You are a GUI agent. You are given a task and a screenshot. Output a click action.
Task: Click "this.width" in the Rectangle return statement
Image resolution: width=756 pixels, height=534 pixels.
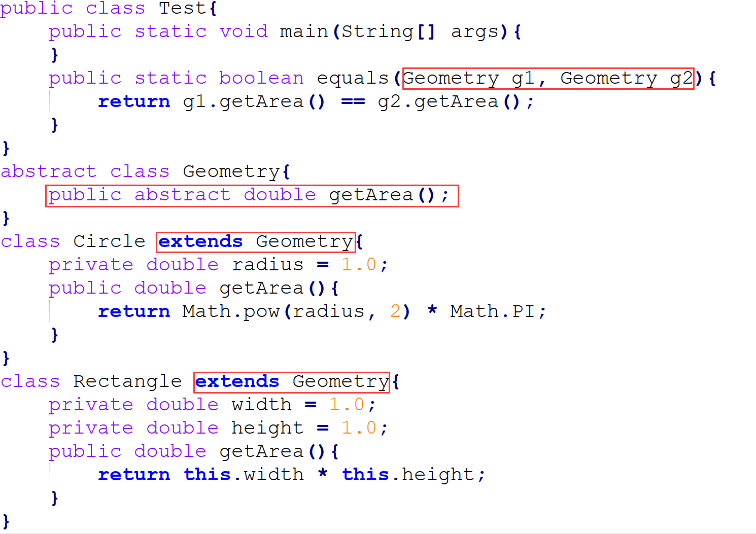pos(244,475)
